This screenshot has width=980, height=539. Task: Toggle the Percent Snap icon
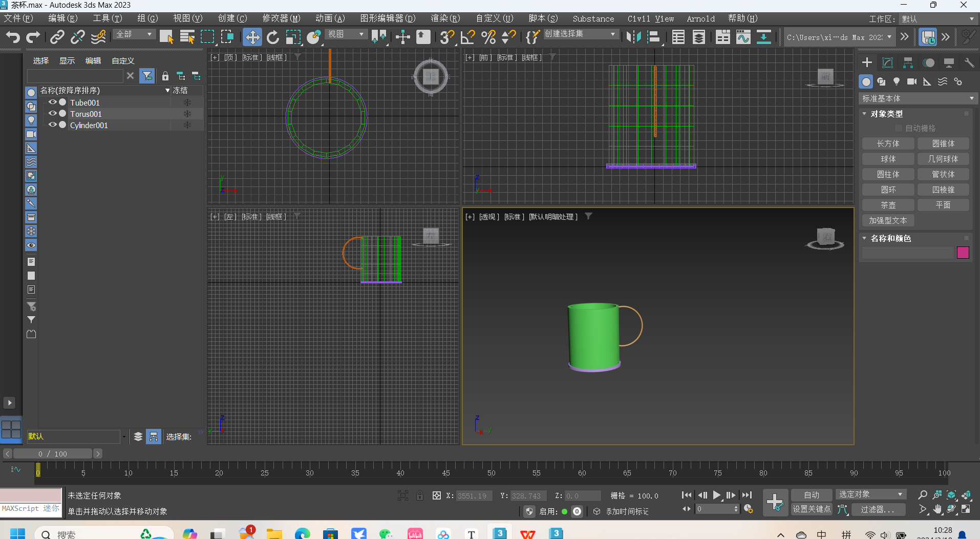click(x=488, y=37)
